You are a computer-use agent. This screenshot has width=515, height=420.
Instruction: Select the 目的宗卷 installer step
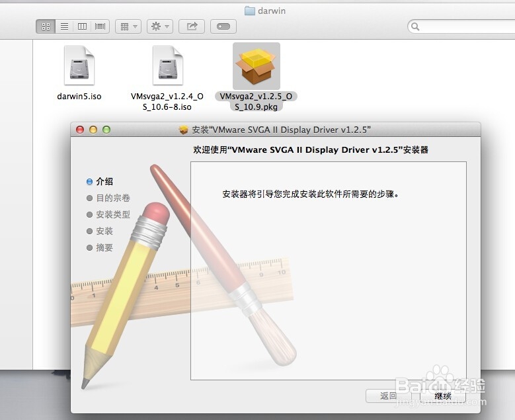pos(108,198)
